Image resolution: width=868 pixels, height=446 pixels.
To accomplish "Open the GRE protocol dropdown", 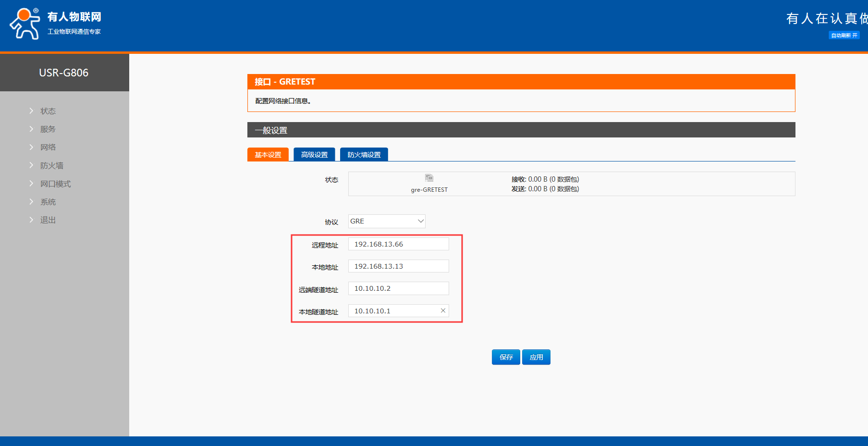I will [x=387, y=221].
